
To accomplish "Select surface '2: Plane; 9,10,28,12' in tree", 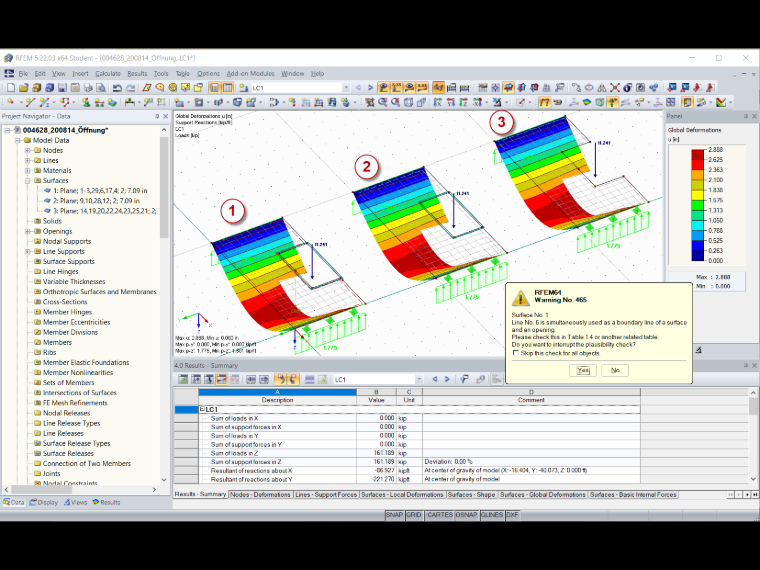I will point(96,201).
